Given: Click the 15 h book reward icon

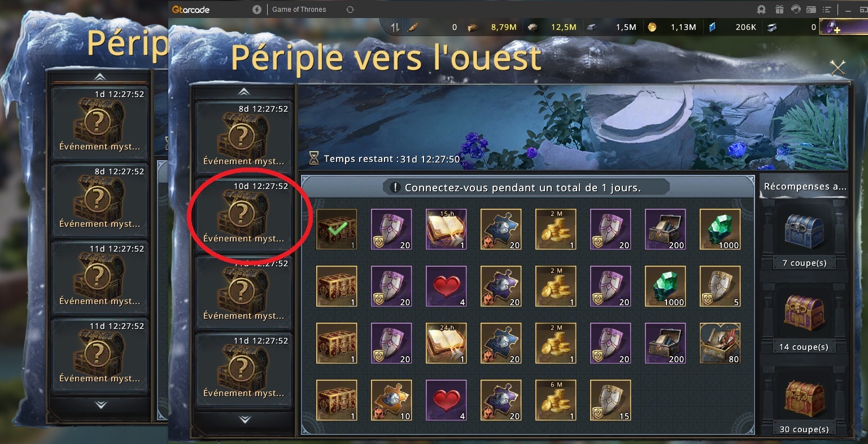Looking at the screenshot, I should pyautogui.click(x=446, y=229).
